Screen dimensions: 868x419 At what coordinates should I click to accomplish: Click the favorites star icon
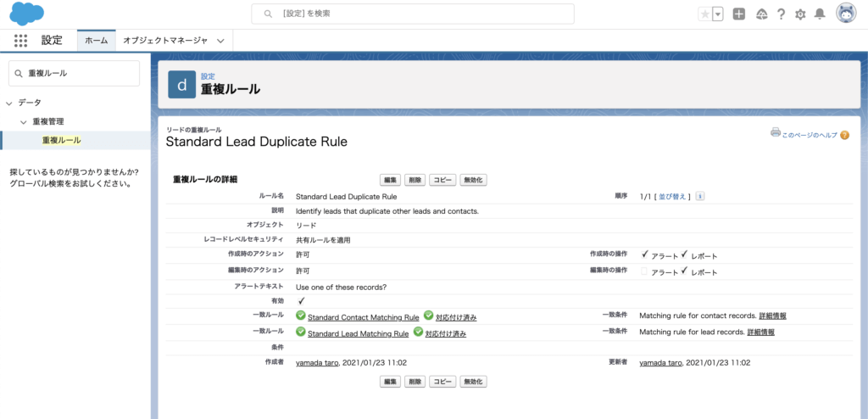click(x=704, y=14)
